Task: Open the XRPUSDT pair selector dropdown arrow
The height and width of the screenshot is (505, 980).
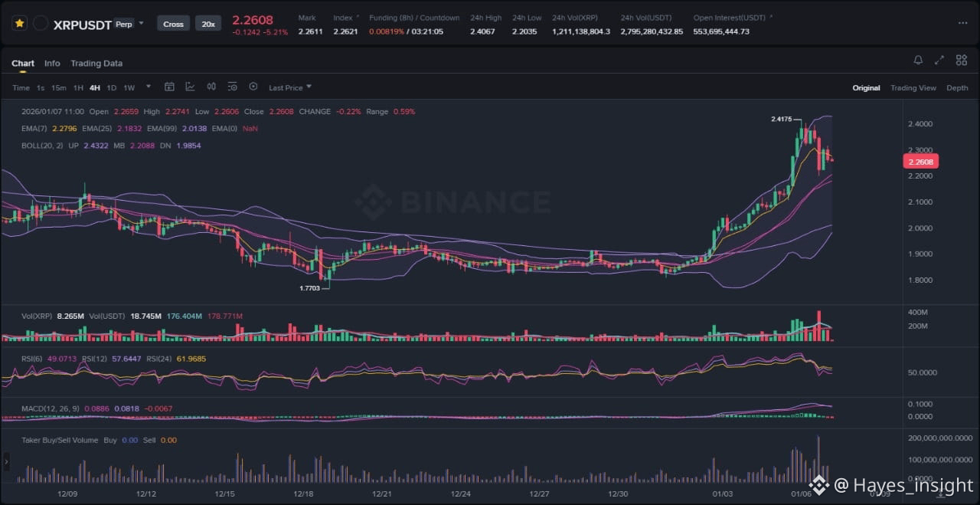Action: (141, 24)
